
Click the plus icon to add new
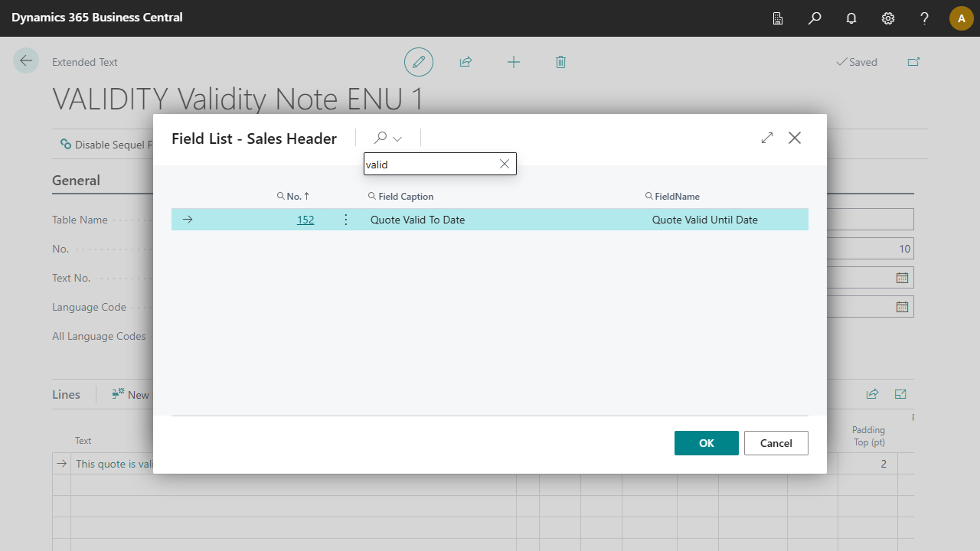point(514,62)
